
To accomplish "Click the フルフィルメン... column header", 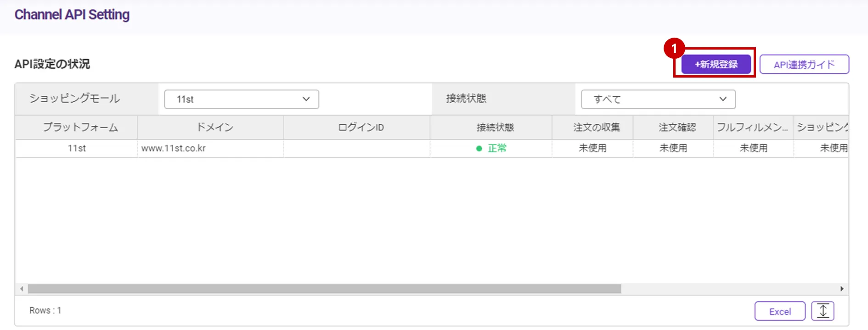I will tap(754, 127).
